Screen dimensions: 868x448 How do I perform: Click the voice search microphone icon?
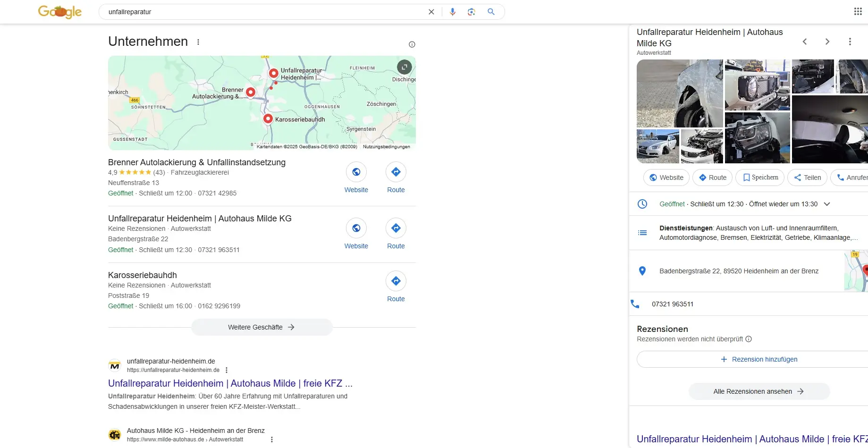(453, 12)
